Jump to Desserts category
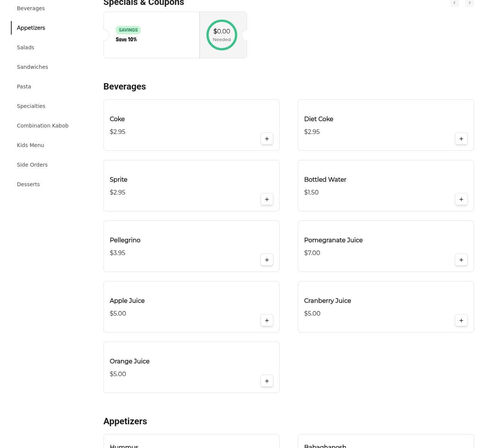485x448 pixels. click(28, 184)
